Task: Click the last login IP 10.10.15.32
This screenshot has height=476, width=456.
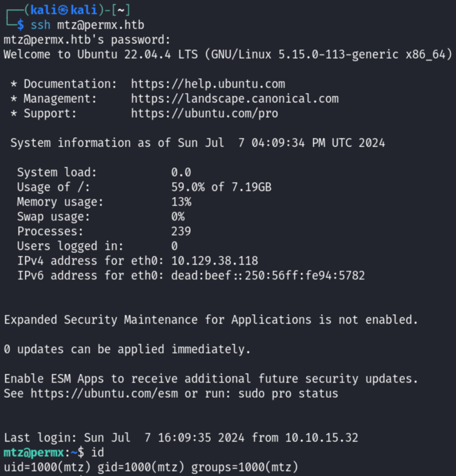Action: 321,438
